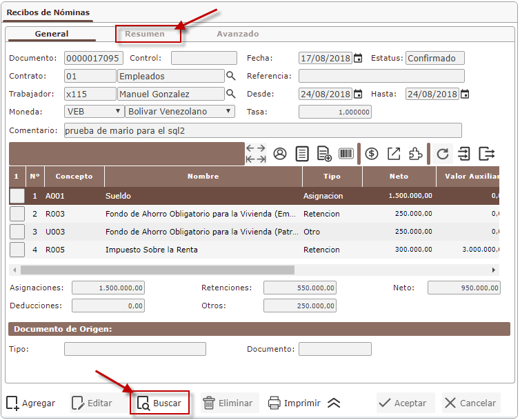520x420 pixels.
Task: Click the column width expand arrows icon
Action: click(256, 154)
